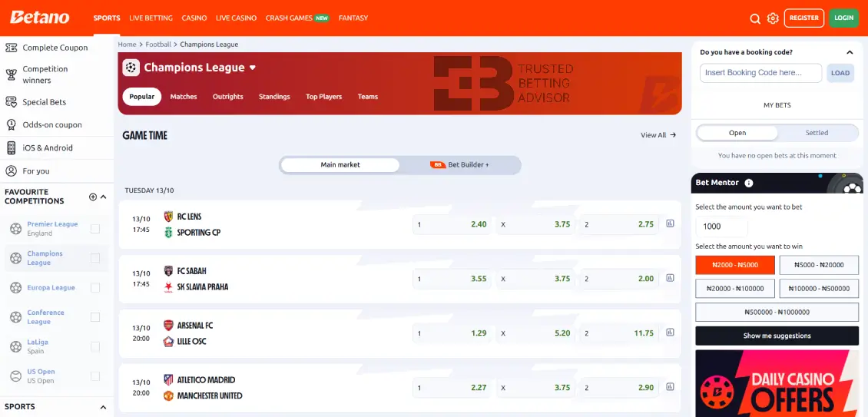
Task: Collapse the booking code panel
Action: coord(850,52)
